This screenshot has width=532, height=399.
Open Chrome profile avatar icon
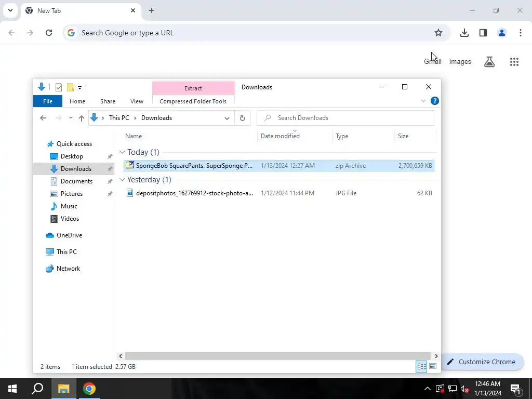pos(501,33)
